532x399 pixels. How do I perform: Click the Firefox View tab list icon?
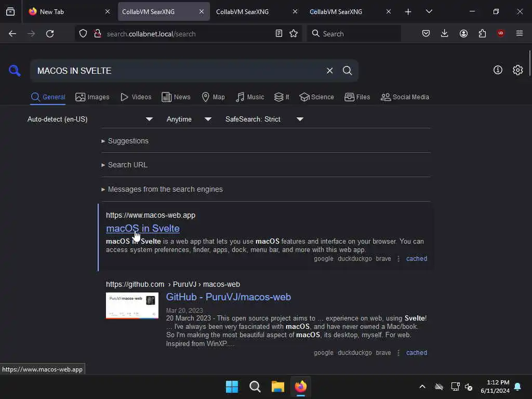tap(10, 11)
